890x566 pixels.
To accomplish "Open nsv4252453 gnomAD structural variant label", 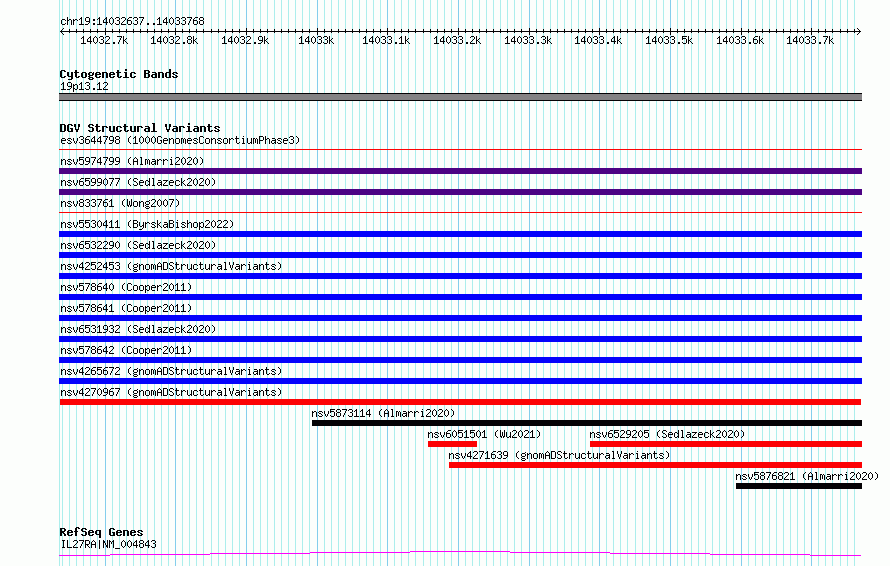I will point(171,266).
